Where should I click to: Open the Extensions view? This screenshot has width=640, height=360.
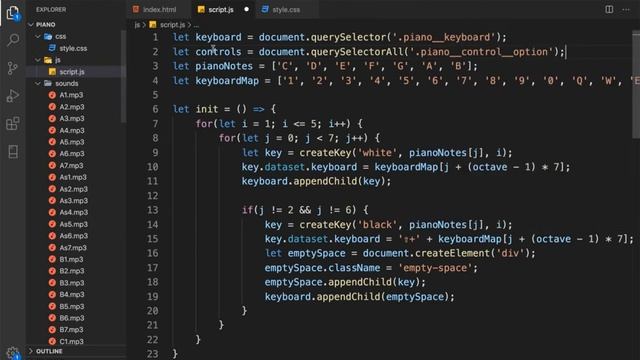(13, 123)
